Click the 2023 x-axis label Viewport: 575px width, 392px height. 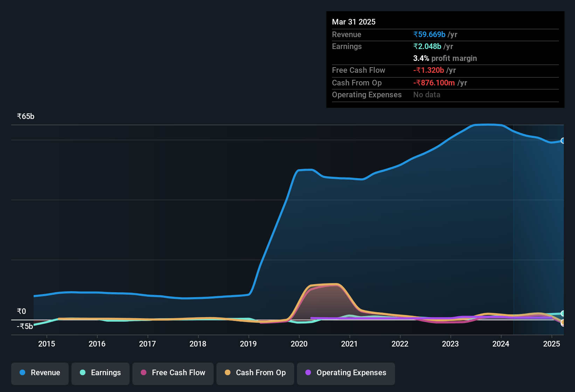(x=450, y=344)
